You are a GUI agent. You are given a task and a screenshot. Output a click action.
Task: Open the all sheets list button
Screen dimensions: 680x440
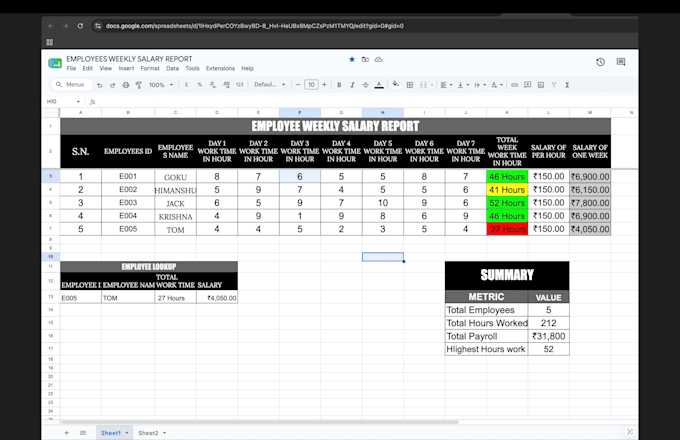pos(83,433)
